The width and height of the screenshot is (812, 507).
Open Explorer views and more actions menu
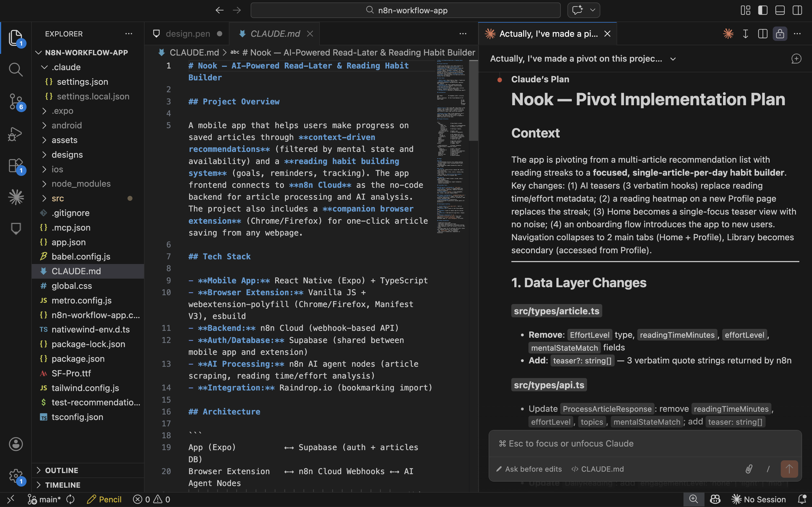[x=129, y=33]
